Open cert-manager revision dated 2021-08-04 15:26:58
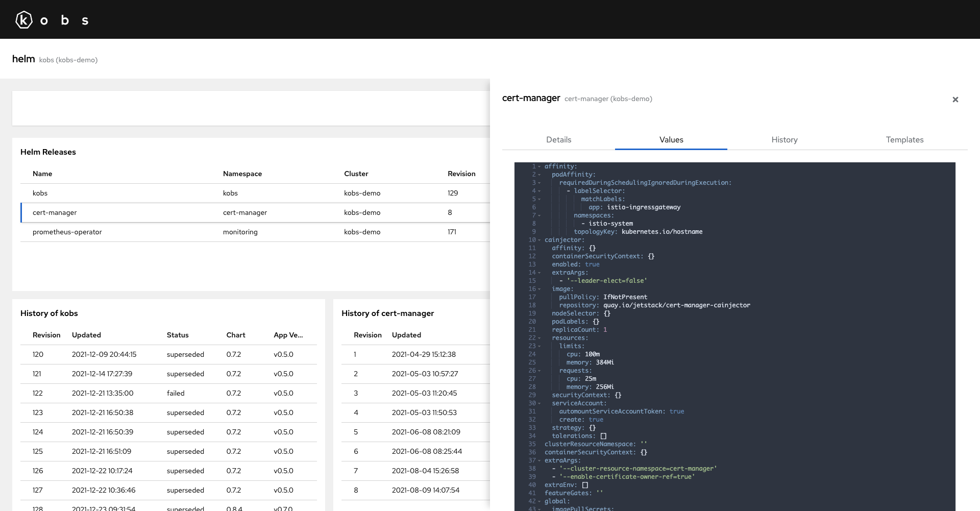The image size is (980, 511). [x=415, y=471]
